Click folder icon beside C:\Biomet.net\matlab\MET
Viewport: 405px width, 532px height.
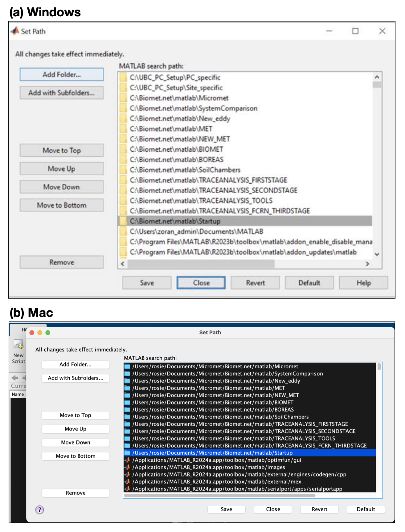point(123,129)
